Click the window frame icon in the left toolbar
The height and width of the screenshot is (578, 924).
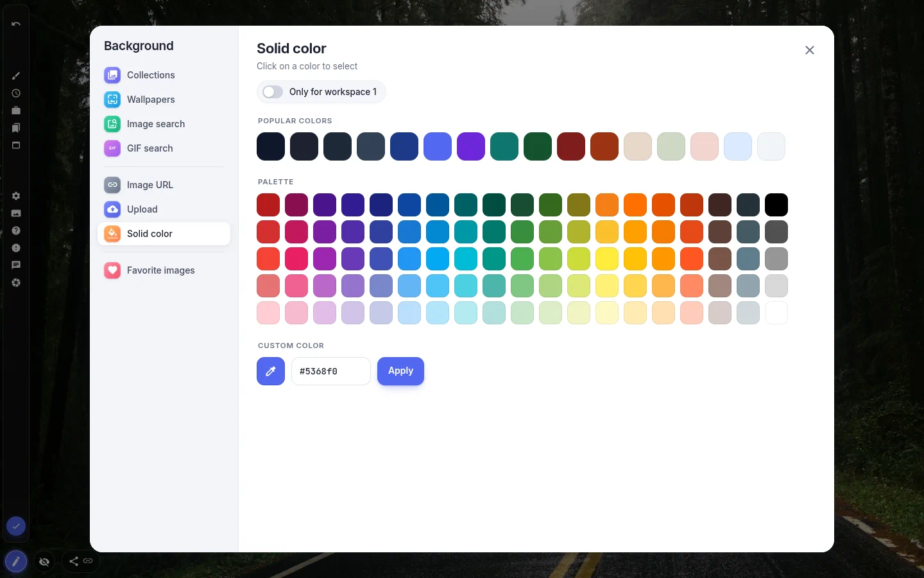[16, 145]
